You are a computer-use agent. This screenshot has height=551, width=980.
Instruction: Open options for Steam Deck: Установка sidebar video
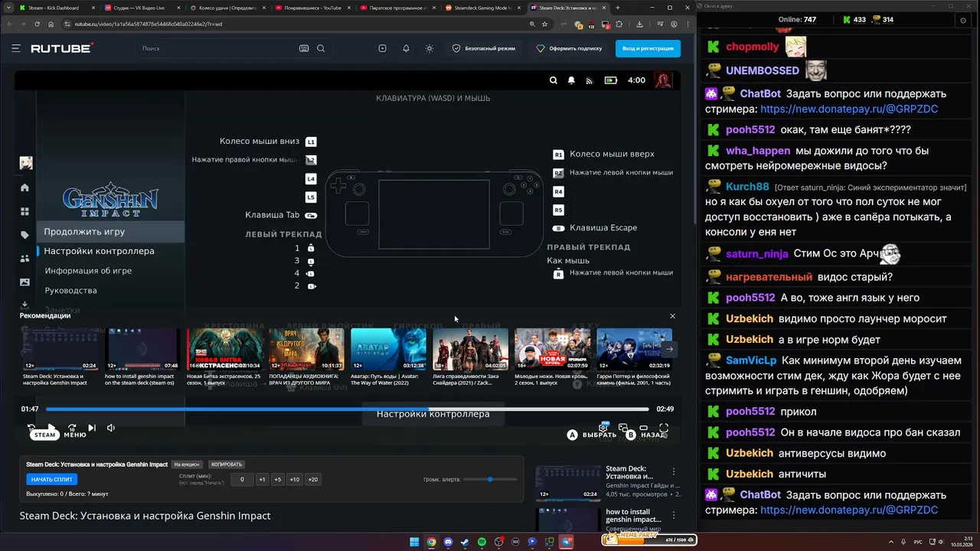click(674, 471)
